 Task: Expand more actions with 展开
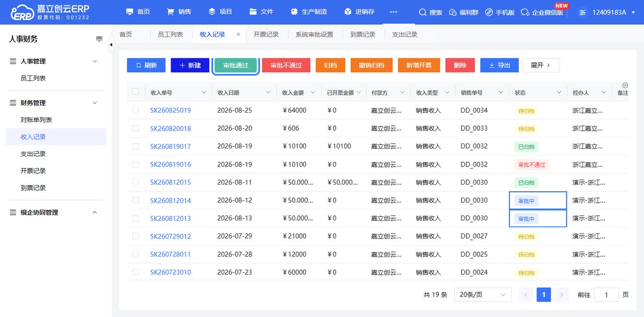[541, 65]
